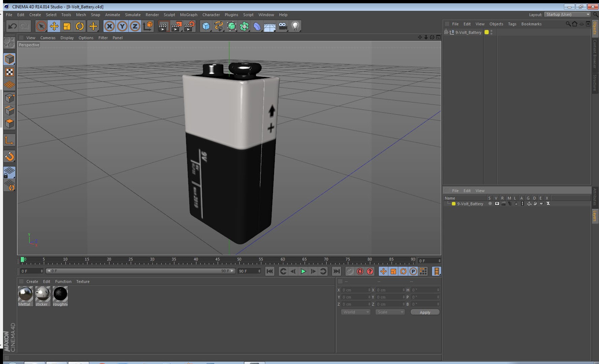Open the Layout Startup dropdown
The height and width of the screenshot is (364, 599).
[568, 14]
